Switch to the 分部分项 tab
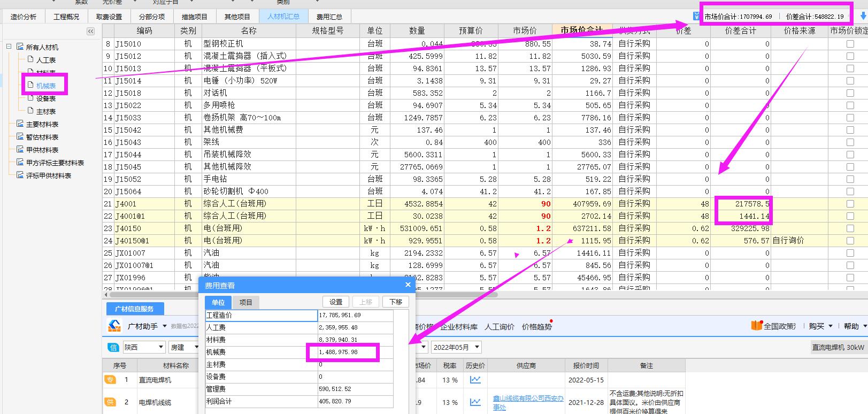This screenshot has width=868, height=414. [152, 17]
